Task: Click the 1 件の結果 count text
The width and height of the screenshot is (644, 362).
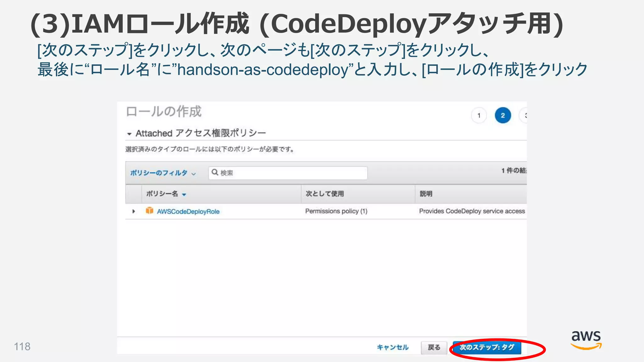Action: [x=514, y=170]
